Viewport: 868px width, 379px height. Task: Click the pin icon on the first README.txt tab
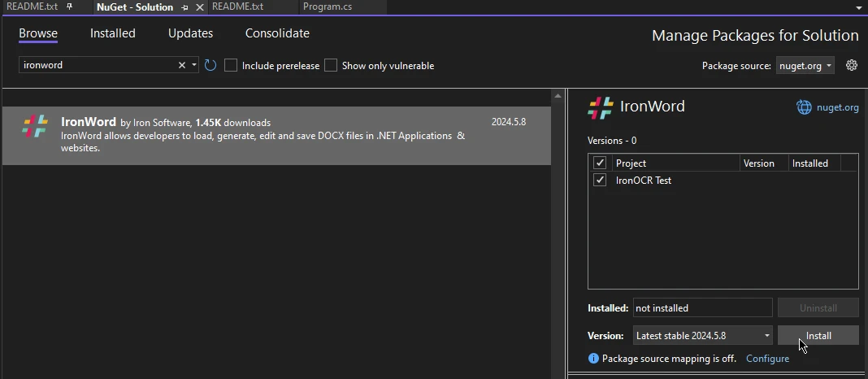click(69, 7)
